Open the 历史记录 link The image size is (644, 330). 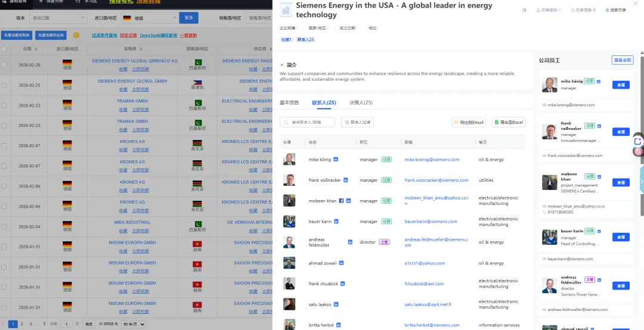tap(129, 35)
